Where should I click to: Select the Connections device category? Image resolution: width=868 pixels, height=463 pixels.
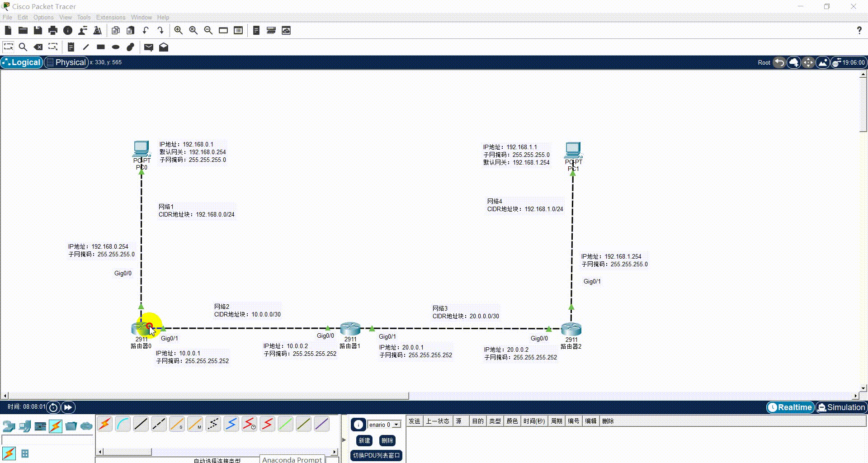click(x=56, y=426)
